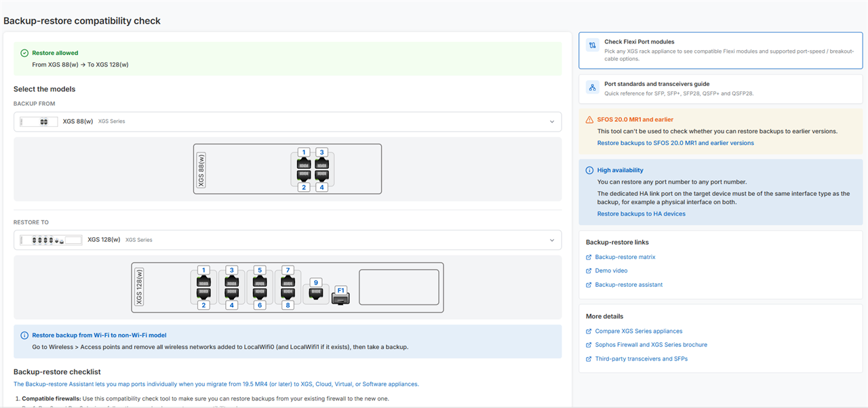Click the Backup-restore links section heading

[617, 242]
